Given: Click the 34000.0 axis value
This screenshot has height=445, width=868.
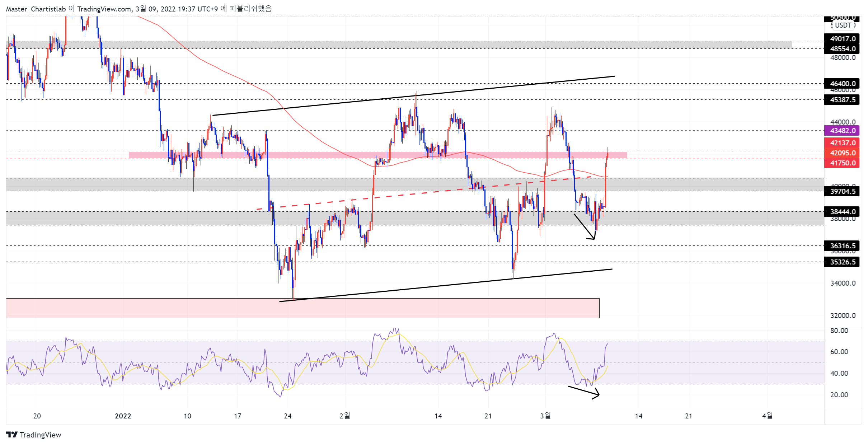Looking at the screenshot, I should coord(843,283).
